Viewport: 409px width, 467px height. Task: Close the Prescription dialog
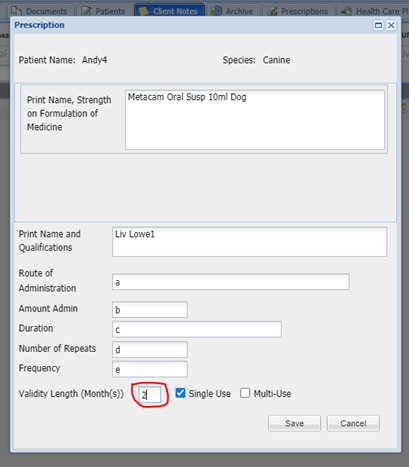click(x=391, y=25)
